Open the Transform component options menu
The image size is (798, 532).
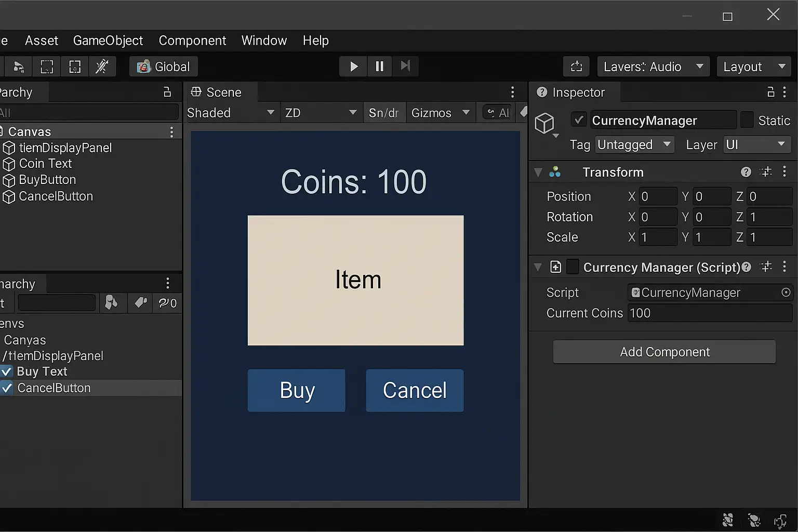click(x=784, y=172)
